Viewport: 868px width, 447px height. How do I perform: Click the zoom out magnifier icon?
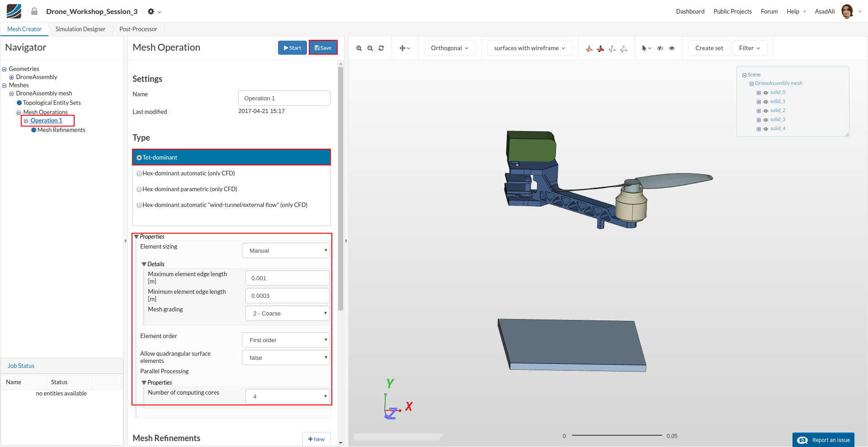[x=370, y=48]
